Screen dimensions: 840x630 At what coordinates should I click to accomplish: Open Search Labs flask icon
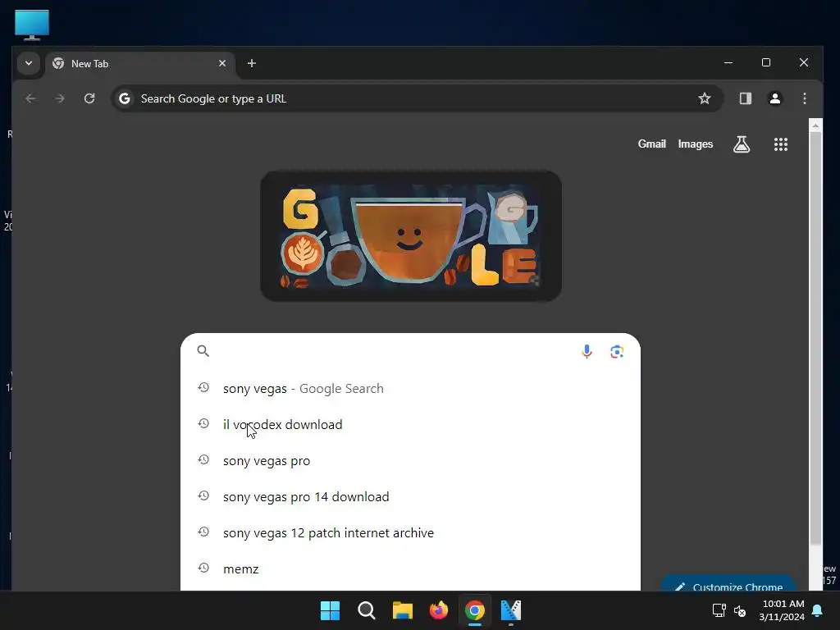742,144
